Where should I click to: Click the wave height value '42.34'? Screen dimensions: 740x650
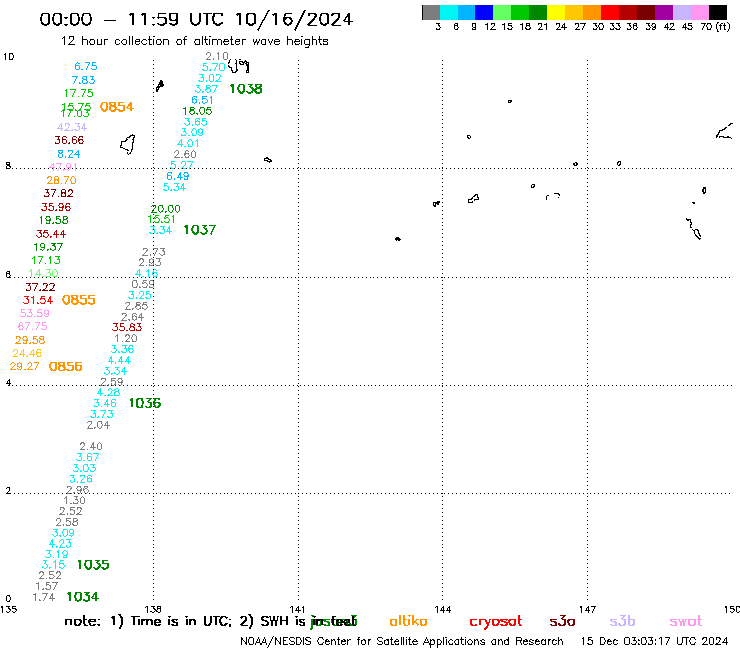click(x=72, y=127)
